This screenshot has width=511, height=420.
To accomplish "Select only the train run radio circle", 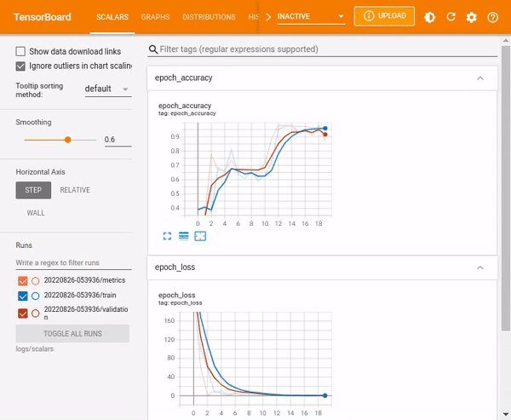I will (x=36, y=296).
